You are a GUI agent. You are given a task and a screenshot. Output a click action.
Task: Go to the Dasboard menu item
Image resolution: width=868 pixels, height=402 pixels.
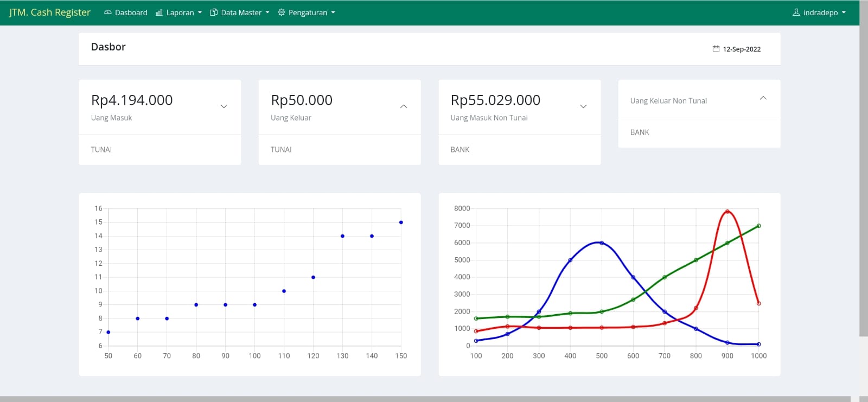(126, 12)
